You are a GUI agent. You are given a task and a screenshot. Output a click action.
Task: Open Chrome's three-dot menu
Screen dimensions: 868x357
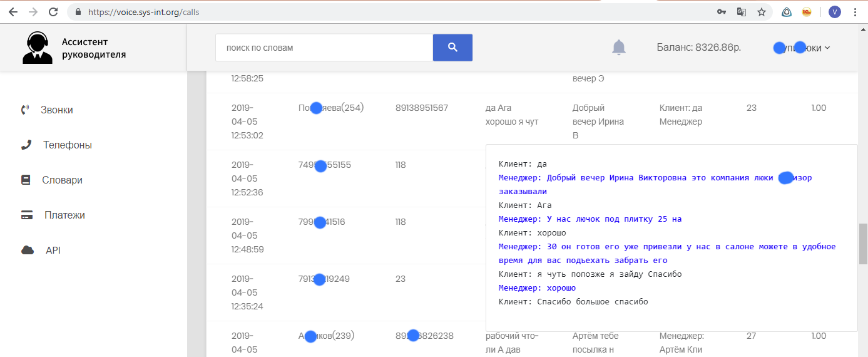(x=855, y=12)
